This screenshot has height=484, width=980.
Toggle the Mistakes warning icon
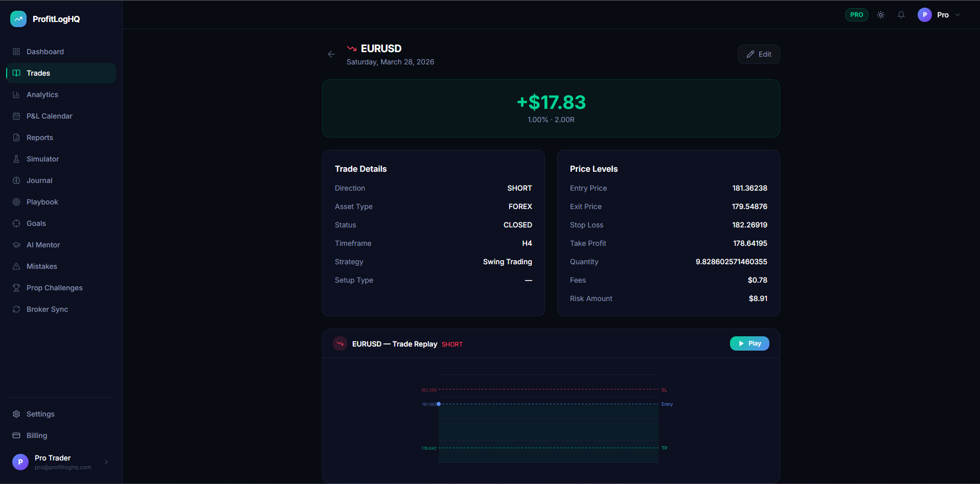(x=17, y=266)
